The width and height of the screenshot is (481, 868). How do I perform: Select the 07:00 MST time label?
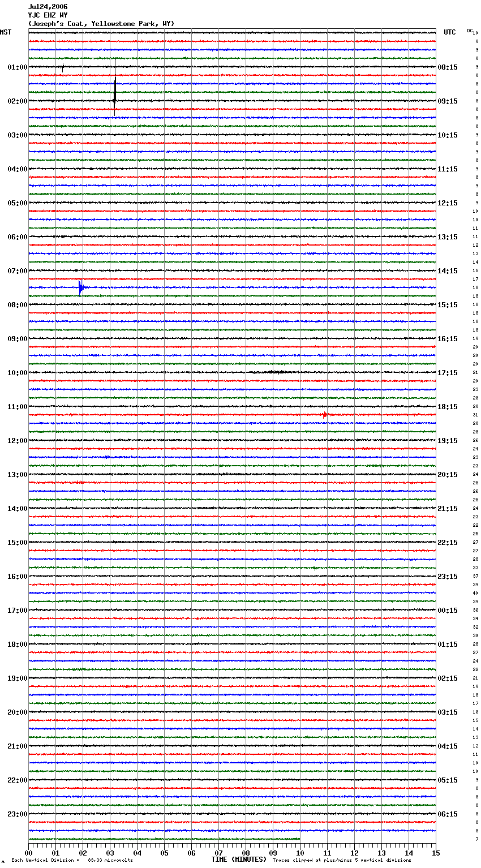(18, 271)
